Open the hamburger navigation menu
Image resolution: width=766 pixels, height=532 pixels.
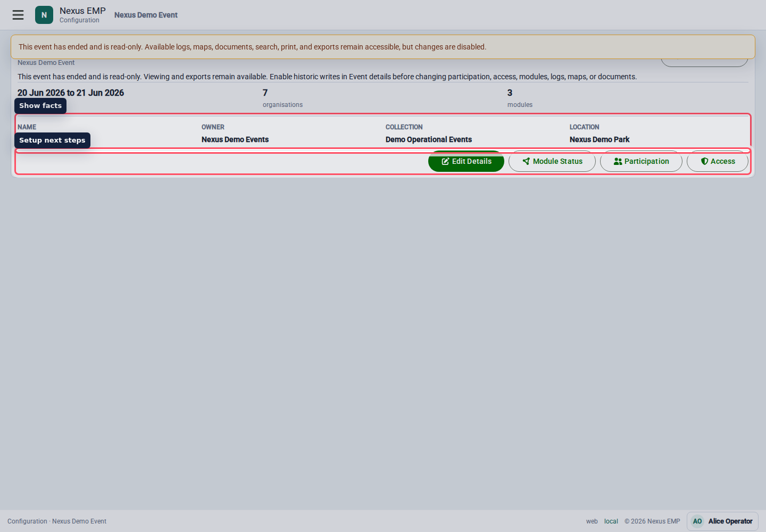(18, 15)
